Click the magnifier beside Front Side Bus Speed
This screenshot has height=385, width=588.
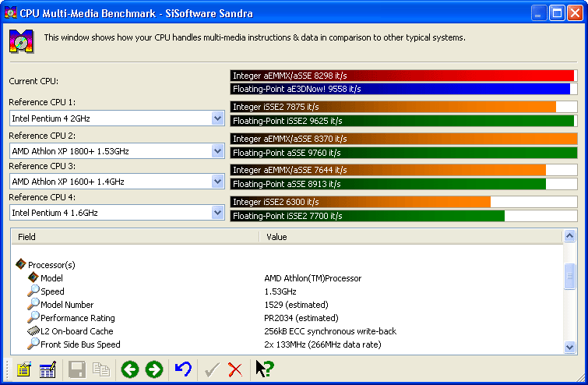tap(33, 344)
